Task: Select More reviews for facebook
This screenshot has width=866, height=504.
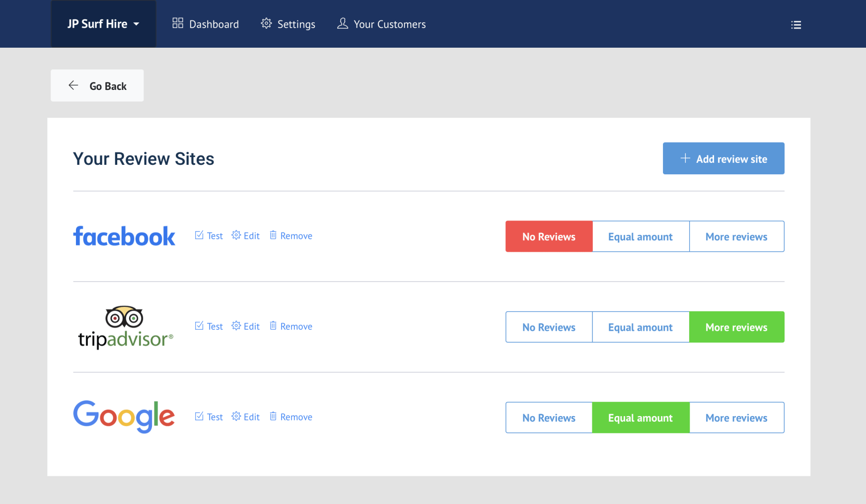Action: [x=737, y=236]
